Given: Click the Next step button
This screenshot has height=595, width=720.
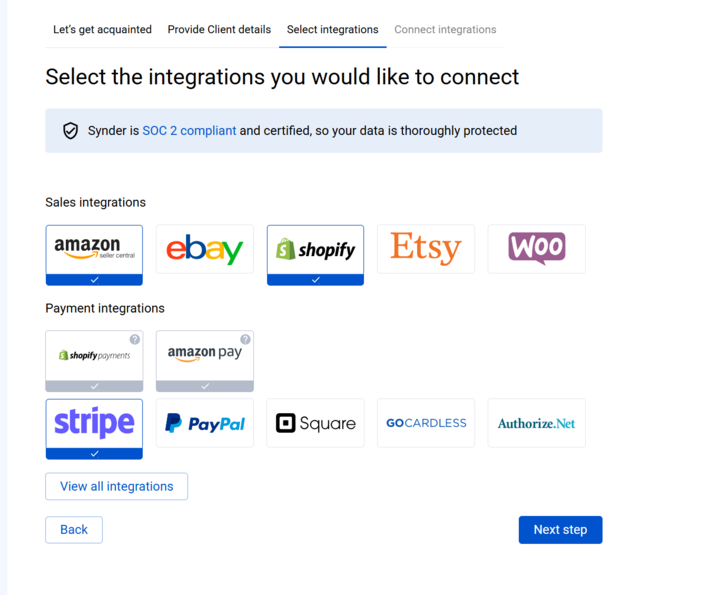Looking at the screenshot, I should click(560, 530).
